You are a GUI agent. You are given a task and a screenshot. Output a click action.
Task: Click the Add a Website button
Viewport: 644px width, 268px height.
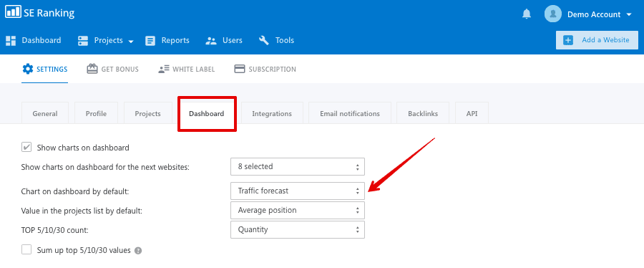[597, 40]
